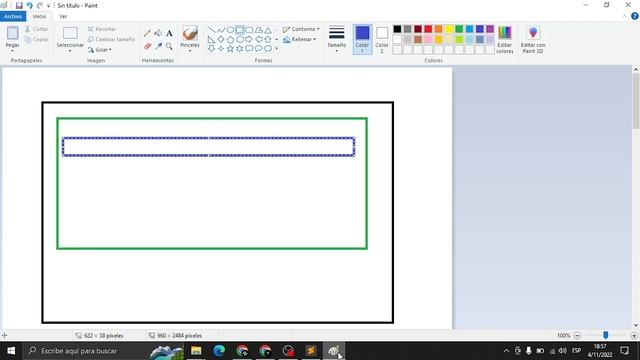The width and height of the screenshot is (640, 360).
Task: Choose the Diamond shape
Action: 221,39
